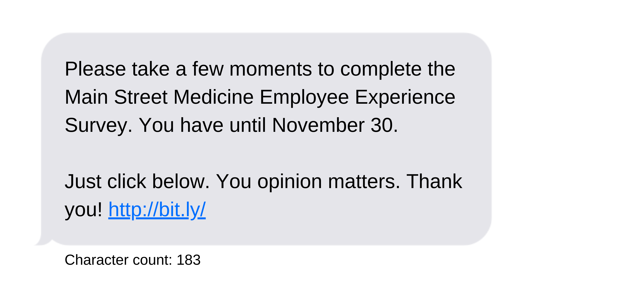Select "November" in the deadline sentence
This screenshot has width=644, height=295.
tap(318, 125)
